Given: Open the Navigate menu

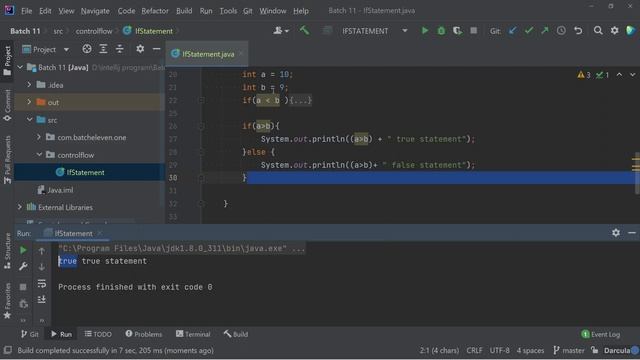Looking at the screenshot, I should (95, 11).
